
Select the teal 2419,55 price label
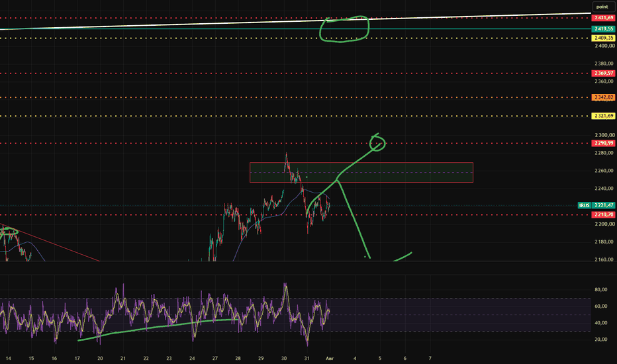(603, 28)
